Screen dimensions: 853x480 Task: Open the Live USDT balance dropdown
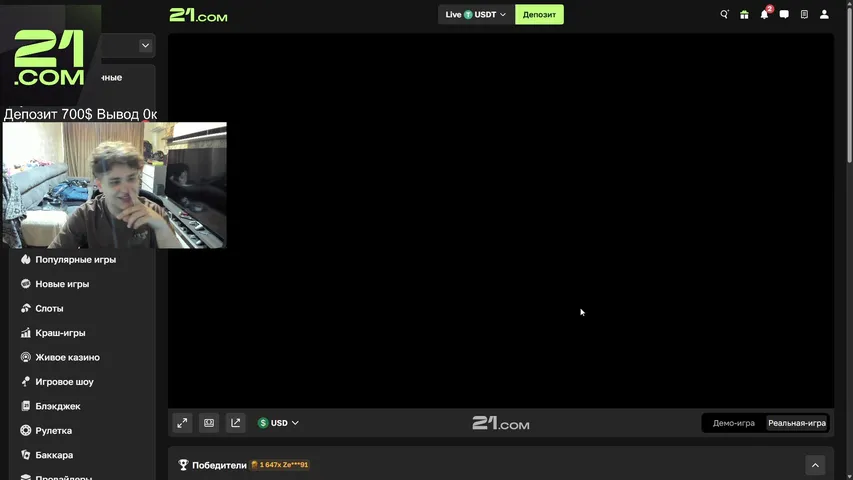coord(475,15)
